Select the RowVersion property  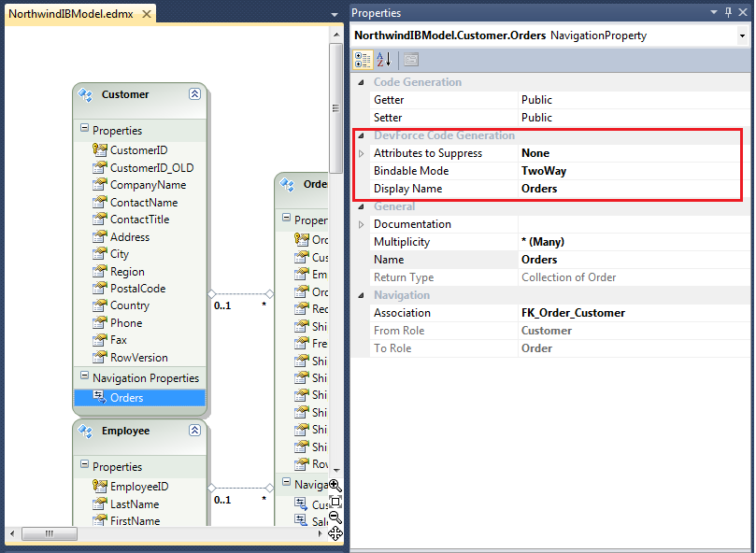tap(139, 358)
